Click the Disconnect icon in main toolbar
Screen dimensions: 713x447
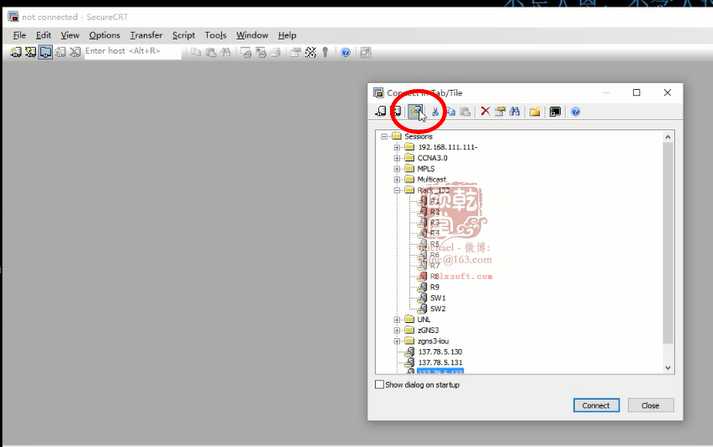click(75, 52)
